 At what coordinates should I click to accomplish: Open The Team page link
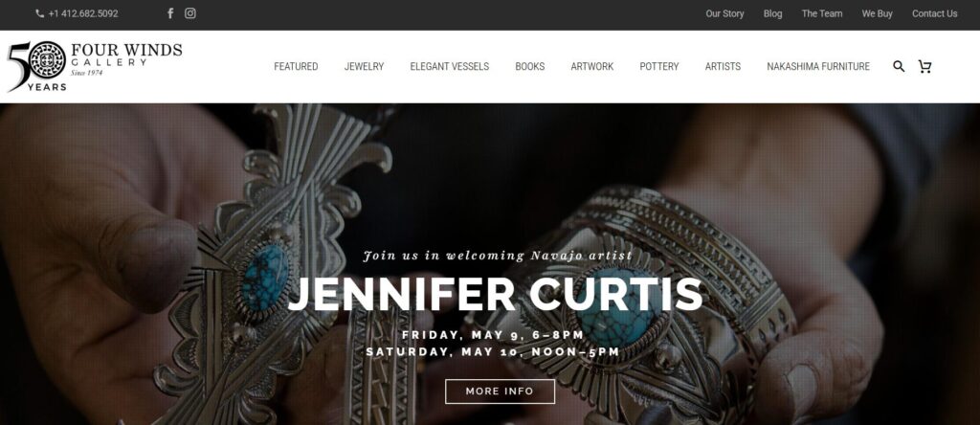point(822,13)
